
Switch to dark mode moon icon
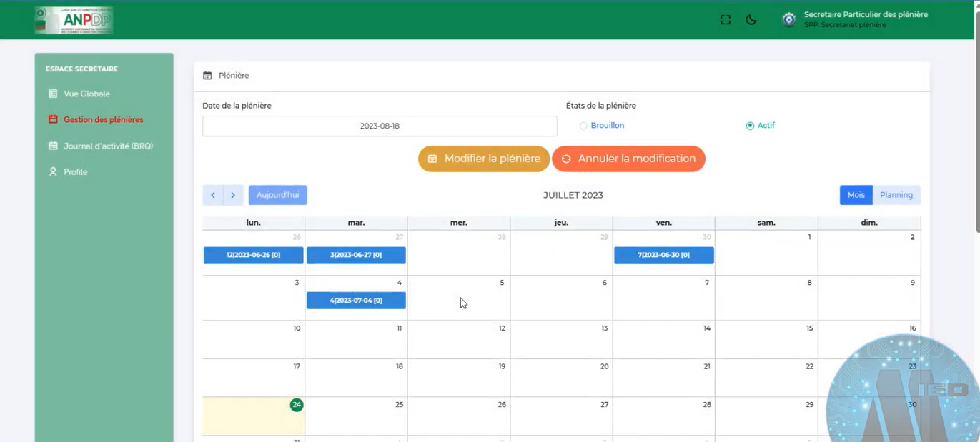click(x=751, y=20)
